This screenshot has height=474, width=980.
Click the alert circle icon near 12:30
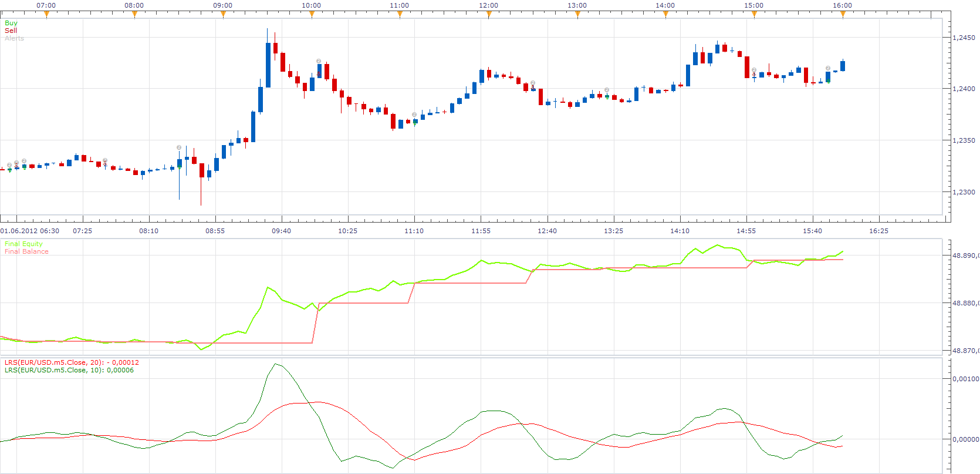point(533,83)
